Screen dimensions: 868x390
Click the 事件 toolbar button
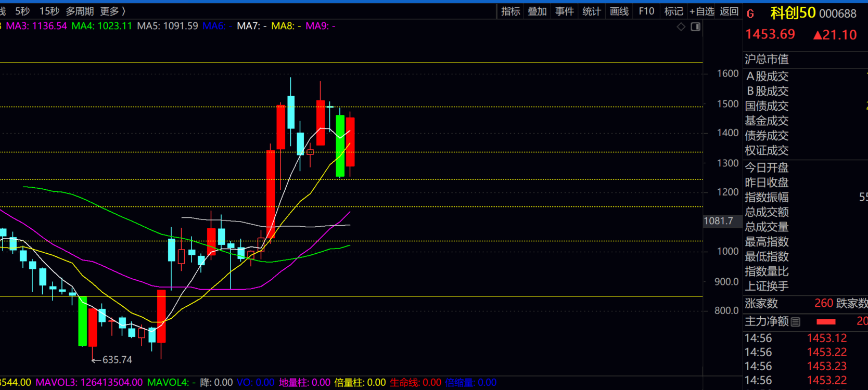[x=565, y=11]
